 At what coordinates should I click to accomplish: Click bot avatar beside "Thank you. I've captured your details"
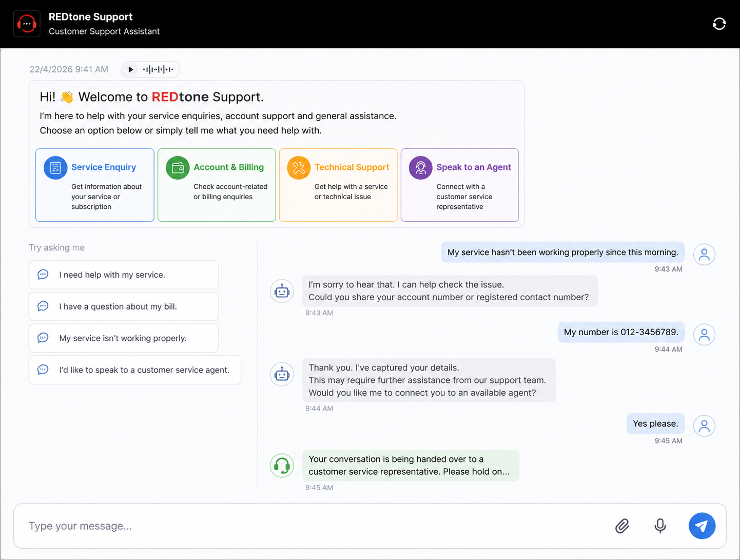pyautogui.click(x=282, y=374)
